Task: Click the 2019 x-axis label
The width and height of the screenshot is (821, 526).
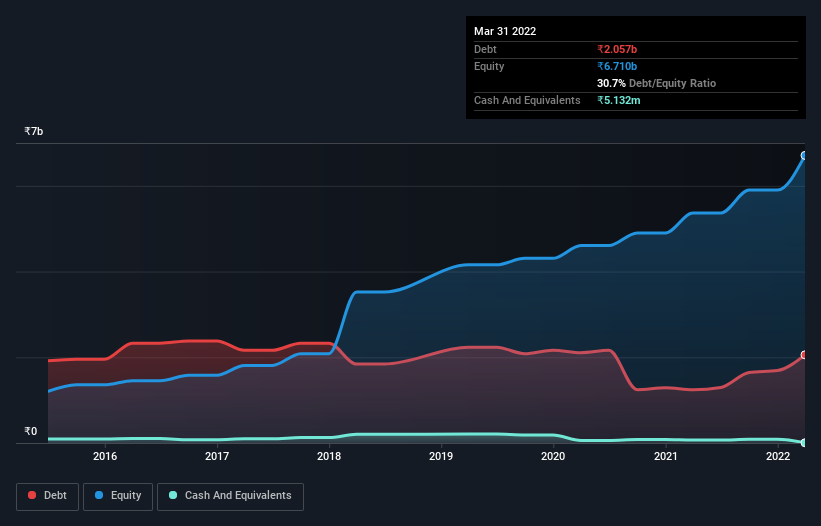Action: 441,456
